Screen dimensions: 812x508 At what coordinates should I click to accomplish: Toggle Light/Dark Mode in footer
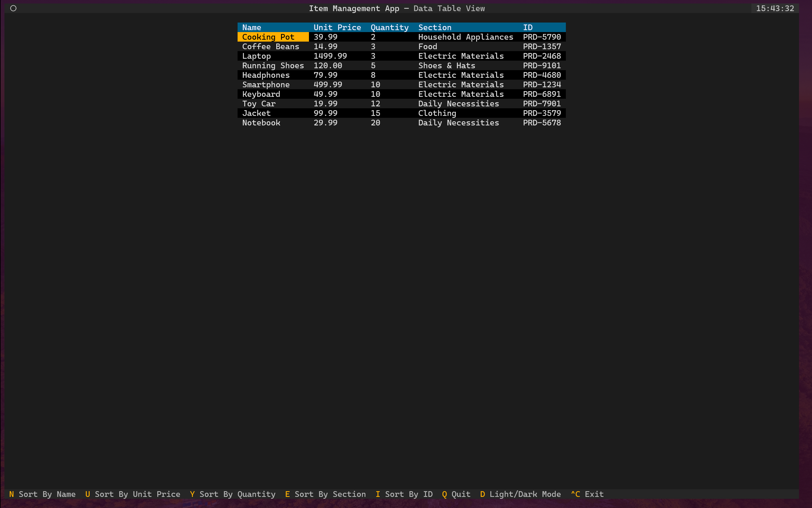(521, 494)
